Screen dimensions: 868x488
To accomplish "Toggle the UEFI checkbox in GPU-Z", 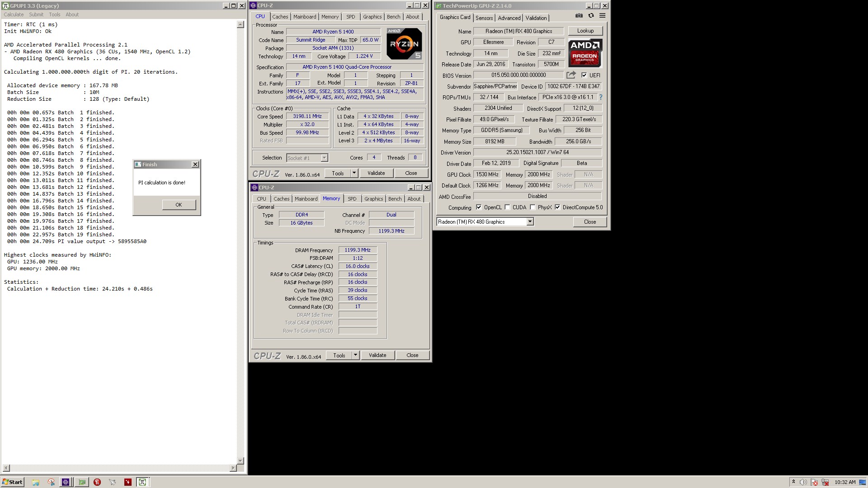I will coord(584,75).
